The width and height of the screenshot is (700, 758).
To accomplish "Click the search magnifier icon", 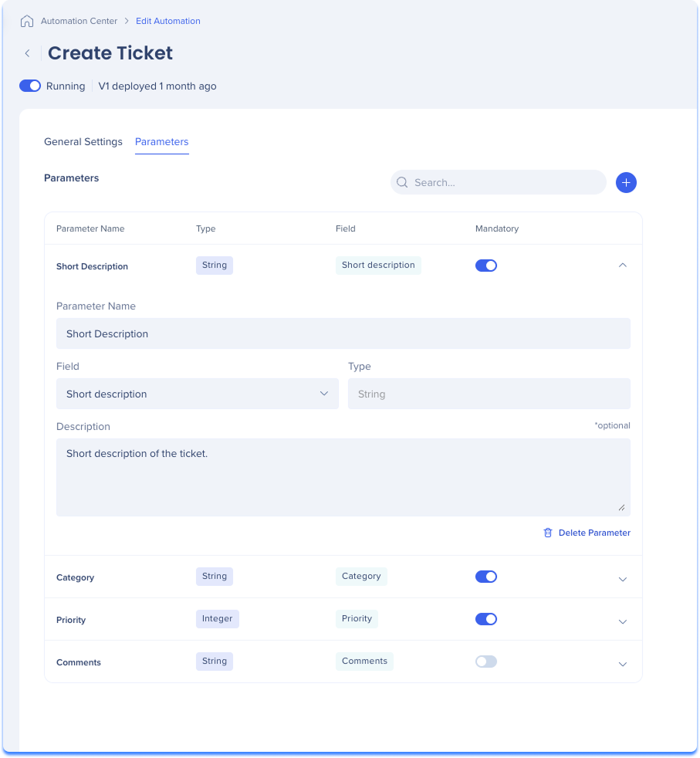I will [402, 182].
